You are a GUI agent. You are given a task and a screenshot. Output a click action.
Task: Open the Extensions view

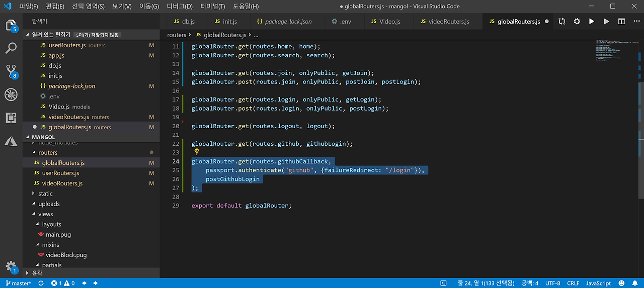coord(11,118)
